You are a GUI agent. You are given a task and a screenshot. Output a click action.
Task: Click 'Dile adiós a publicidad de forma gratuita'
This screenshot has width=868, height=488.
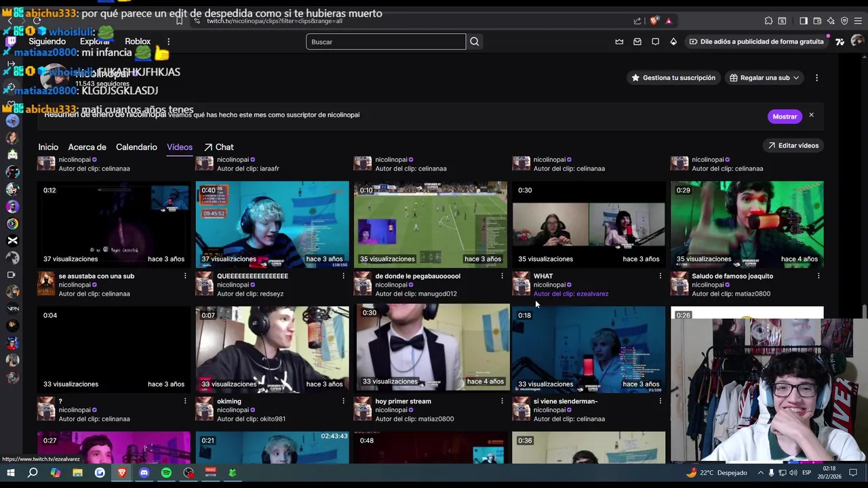pyautogui.click(x=756, y=41)
